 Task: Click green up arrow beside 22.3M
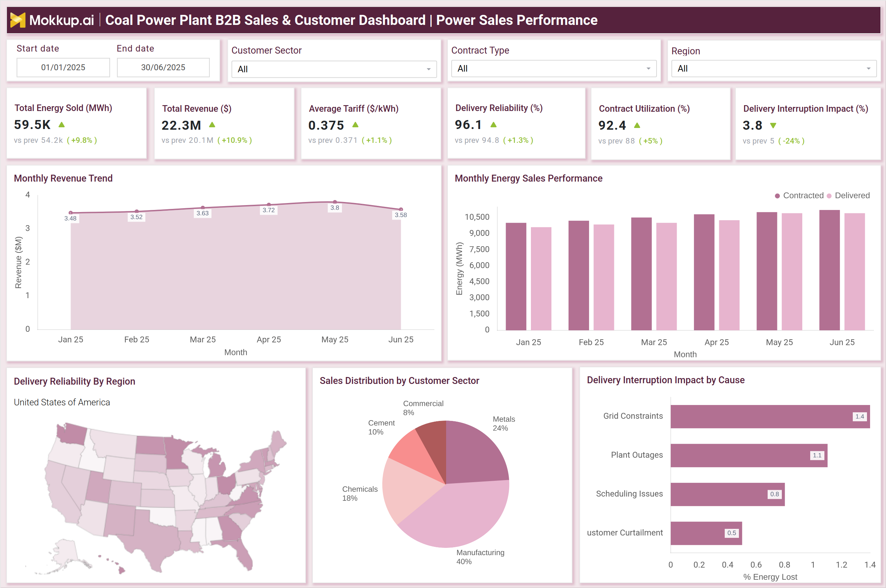click(x=212, y=125)
